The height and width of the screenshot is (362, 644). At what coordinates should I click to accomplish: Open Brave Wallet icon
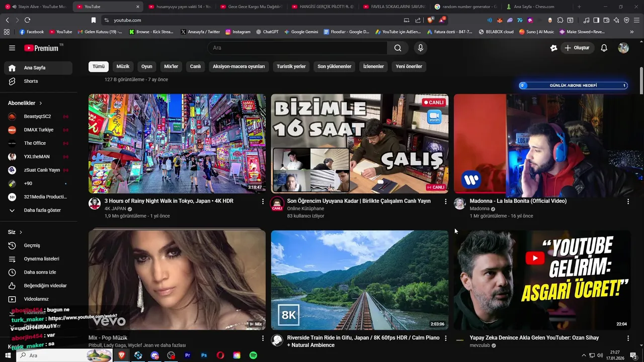pyautogui.click(x=606, y=20)
